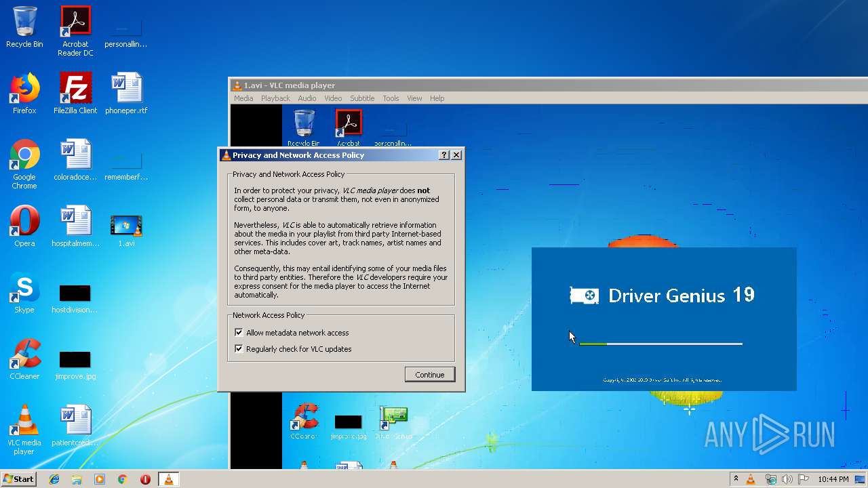Open Internet Explorer in taskbar
Viewport: 868px width, 488px height.
[54, 479]
